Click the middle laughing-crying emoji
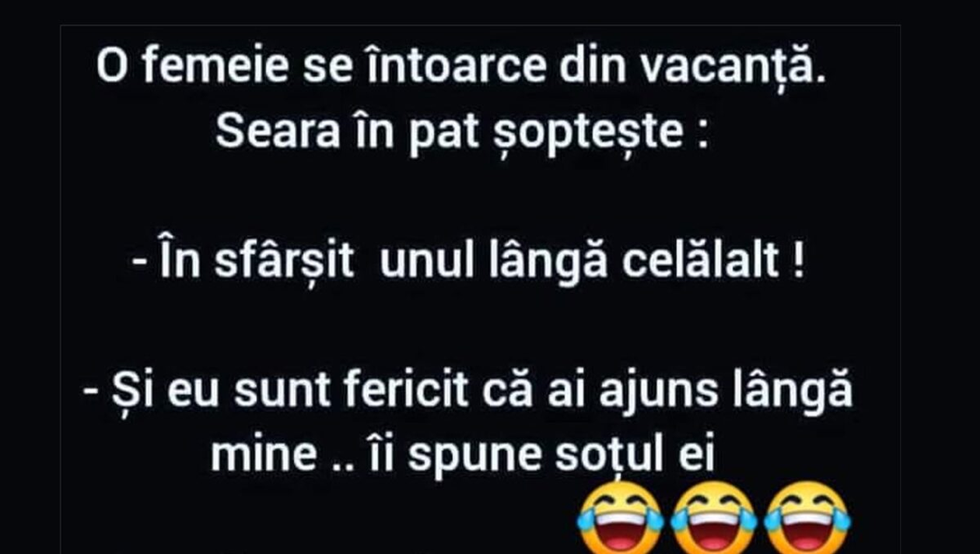Screen dimensions: 980x554 pos(714,519)
